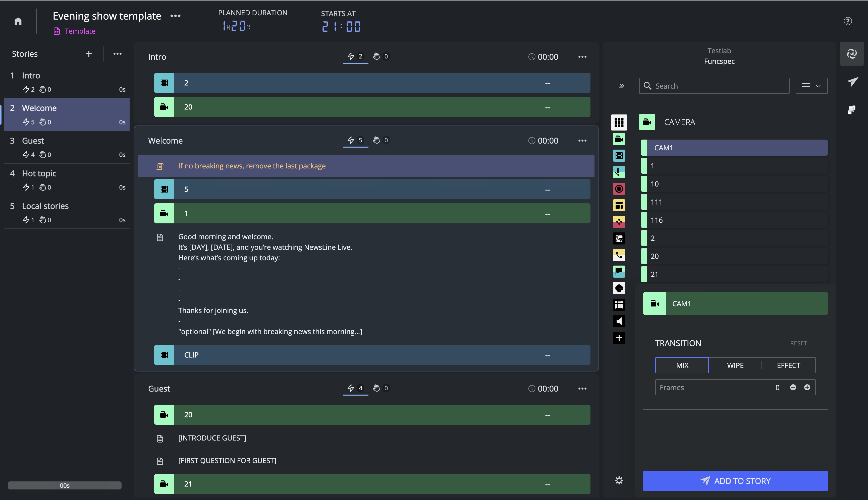Select EFFECT transition
The width and height of the screenshot is (868, 500).
(x=788, y=365)
